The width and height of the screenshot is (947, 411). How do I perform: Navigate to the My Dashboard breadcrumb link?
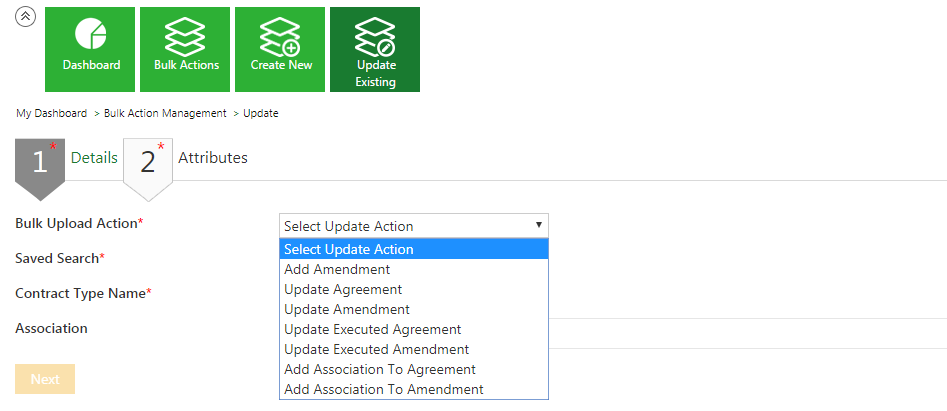(x=51, y=113)
